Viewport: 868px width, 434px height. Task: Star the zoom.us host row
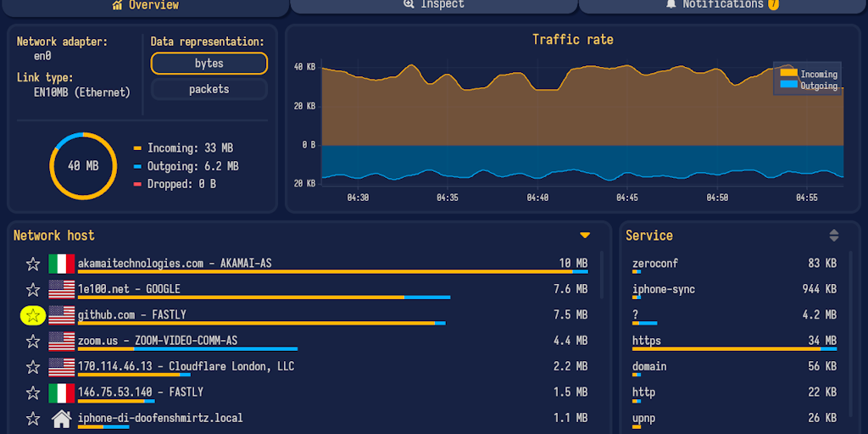coord(33,341)
